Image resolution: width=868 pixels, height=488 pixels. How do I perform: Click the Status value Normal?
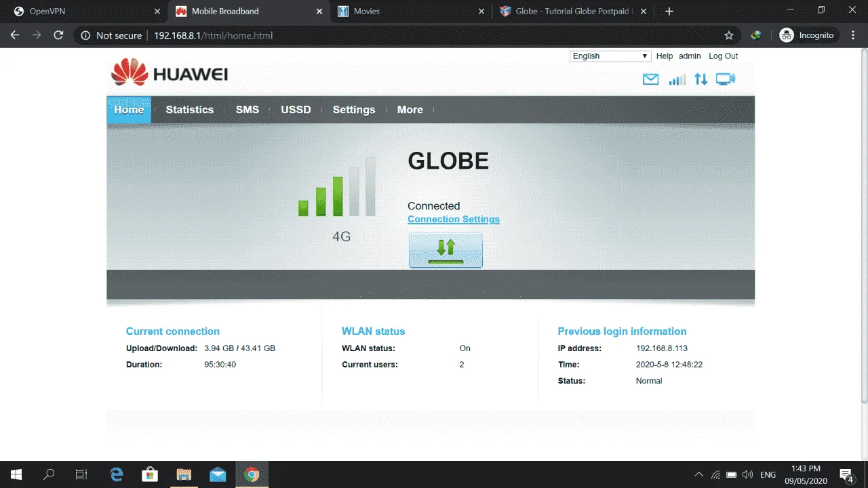point(649,381)
